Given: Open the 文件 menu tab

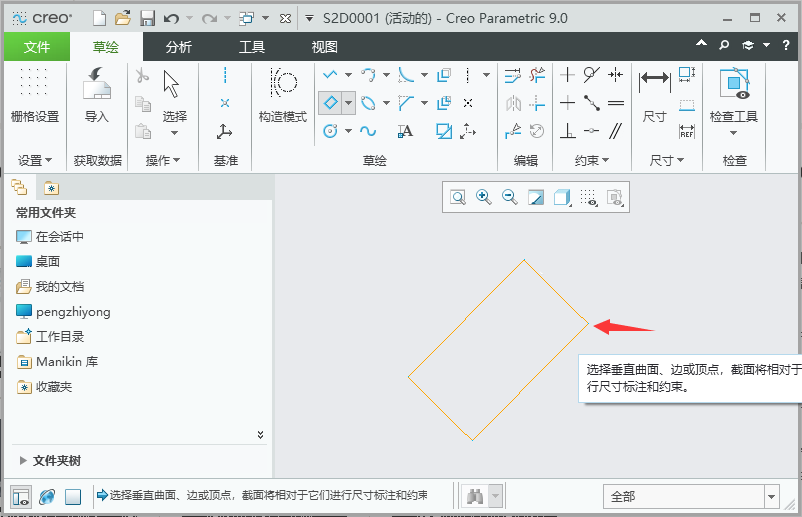Looking at the screenshot, I should point(37,47).
